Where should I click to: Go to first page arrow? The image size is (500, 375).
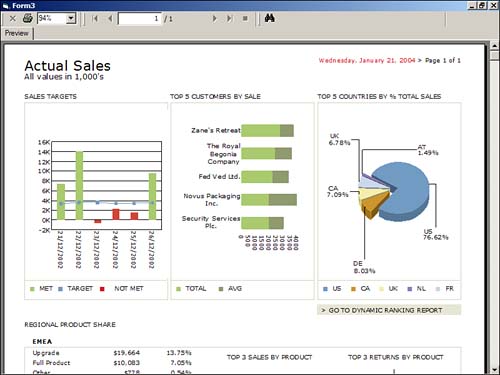[95, 19]
